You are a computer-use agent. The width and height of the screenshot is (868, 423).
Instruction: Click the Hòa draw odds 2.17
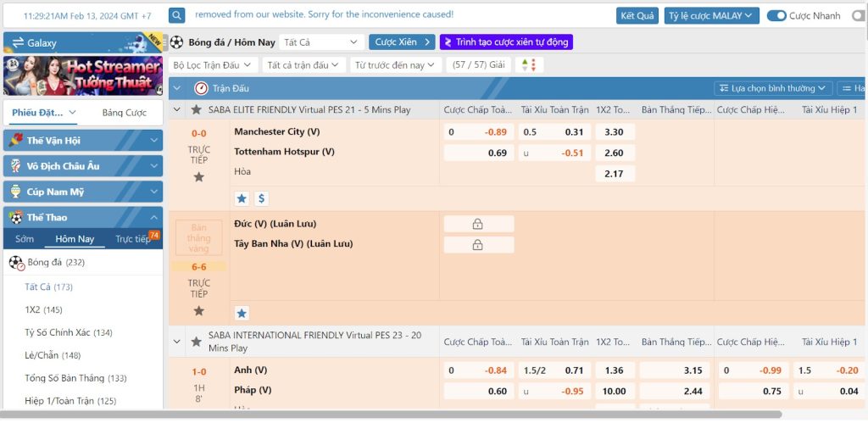click(615, 174)
